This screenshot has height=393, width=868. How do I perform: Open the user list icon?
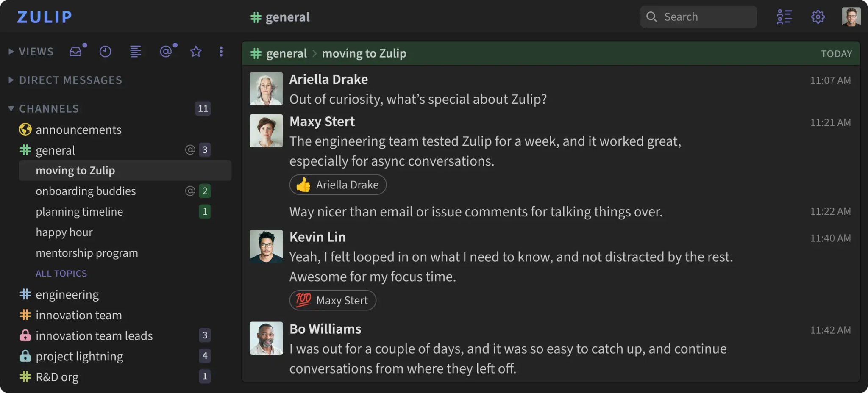click(x=785, y=17)
